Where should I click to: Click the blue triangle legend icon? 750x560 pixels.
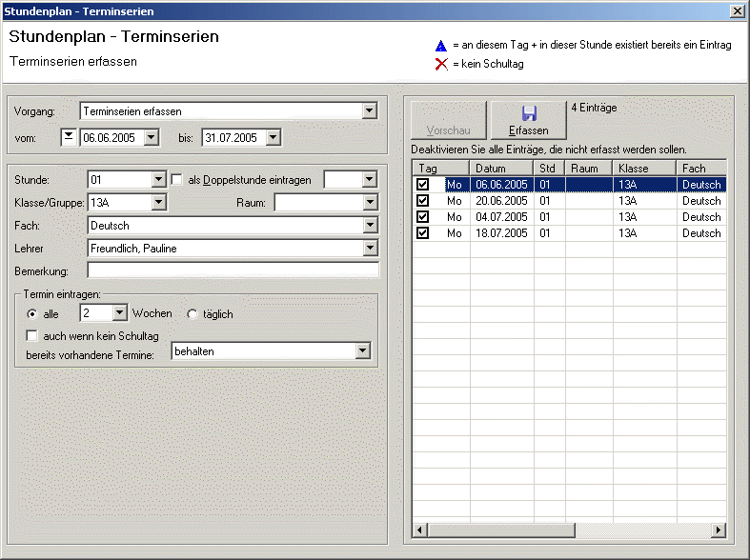(x=441, y=46)
